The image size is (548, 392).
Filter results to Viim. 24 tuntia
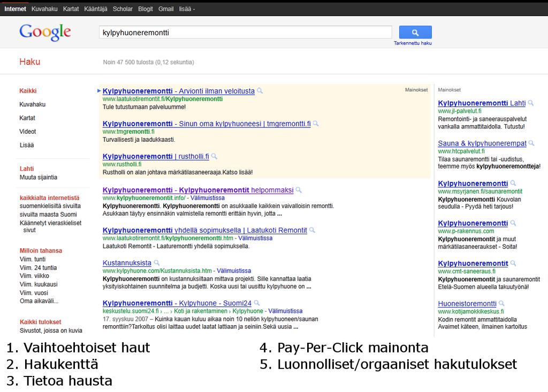pos(38,267)
